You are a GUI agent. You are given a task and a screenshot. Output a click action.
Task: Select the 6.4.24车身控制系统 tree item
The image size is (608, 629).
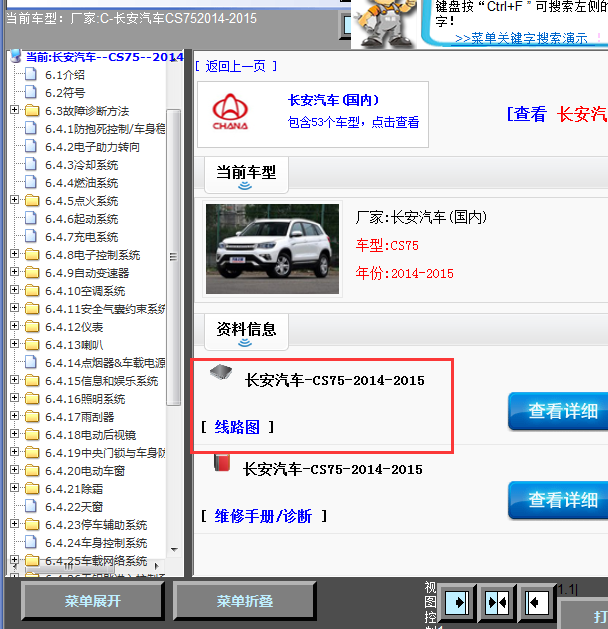point(96,542)
